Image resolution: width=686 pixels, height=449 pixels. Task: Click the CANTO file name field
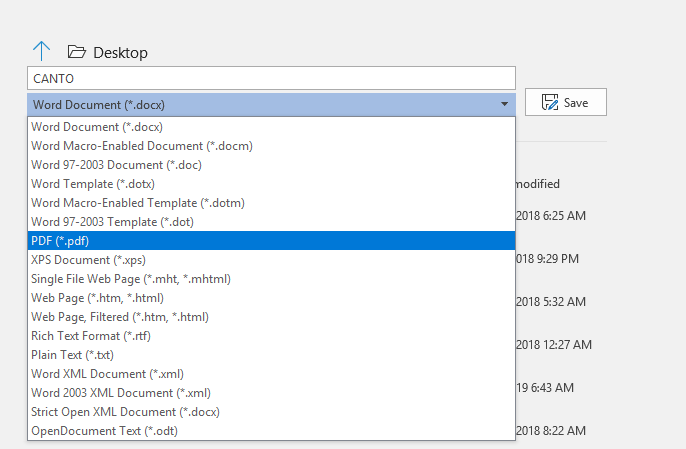point(271,78)
